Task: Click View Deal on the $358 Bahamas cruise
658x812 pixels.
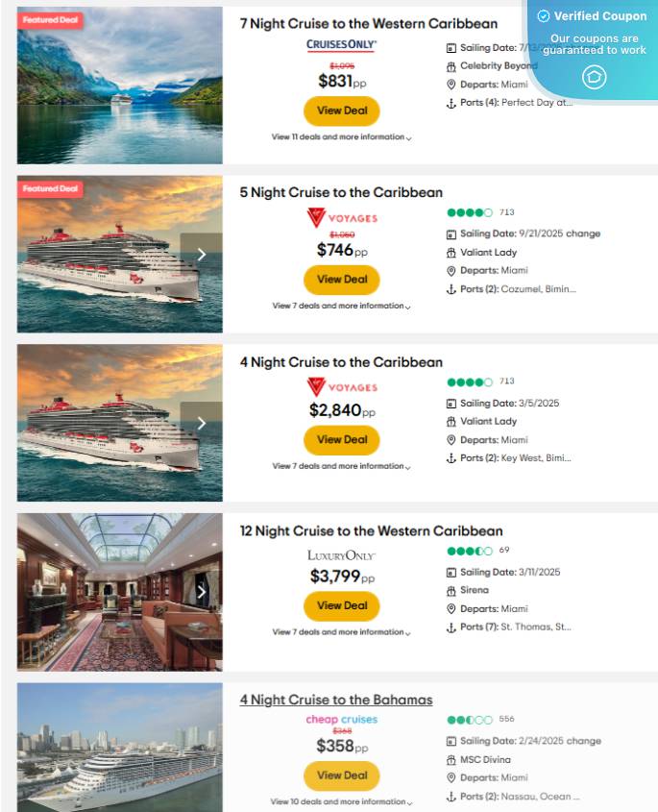Action: (341, 775)
